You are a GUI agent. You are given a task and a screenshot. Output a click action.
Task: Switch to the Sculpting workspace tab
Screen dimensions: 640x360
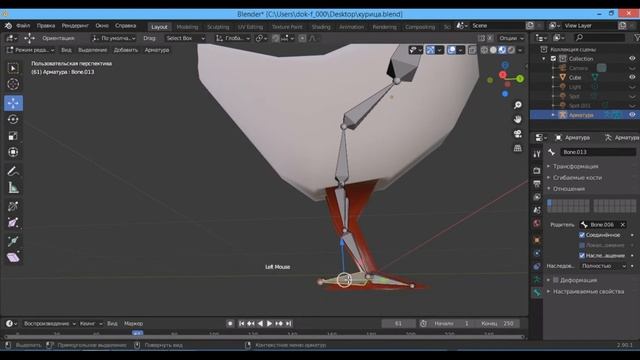(218, 27)
